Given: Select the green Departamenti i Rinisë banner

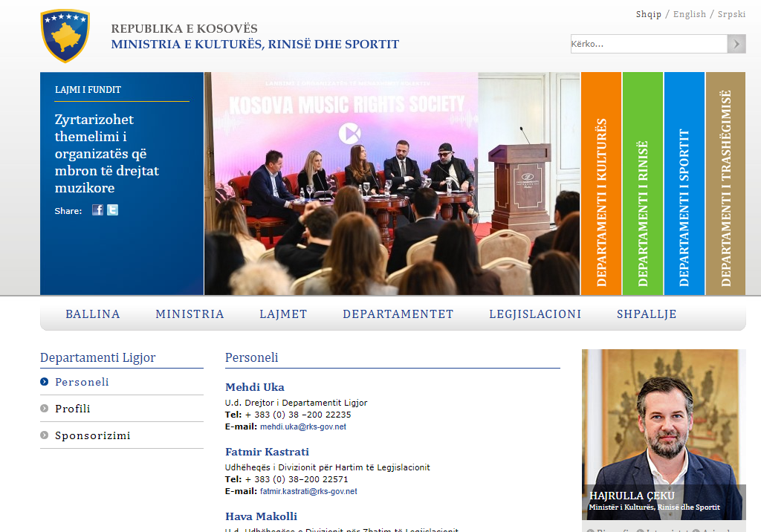Looking at the screenshot, I should tap(643, 184).
